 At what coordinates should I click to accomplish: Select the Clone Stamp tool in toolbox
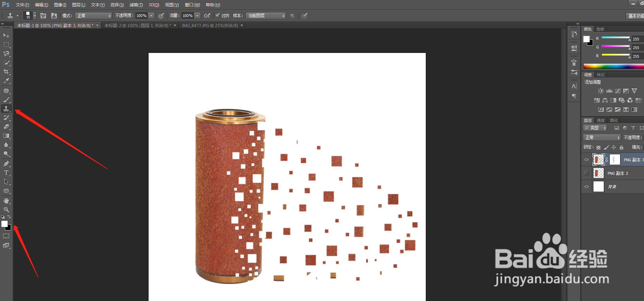click(x=6, y=109)
